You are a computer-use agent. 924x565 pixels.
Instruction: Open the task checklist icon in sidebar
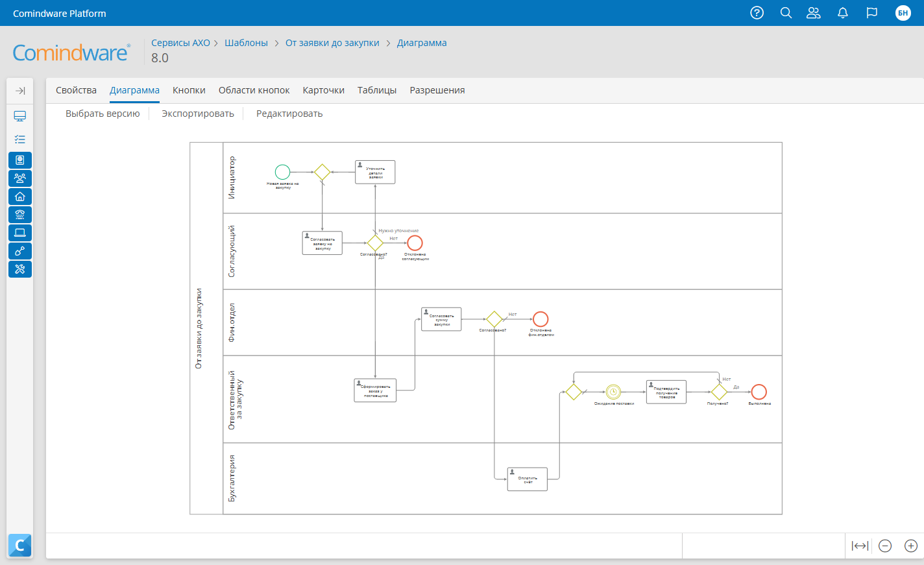coord(20,139)
